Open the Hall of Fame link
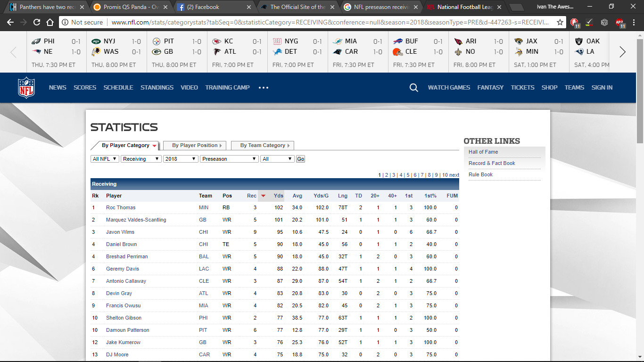 [483, 152]
